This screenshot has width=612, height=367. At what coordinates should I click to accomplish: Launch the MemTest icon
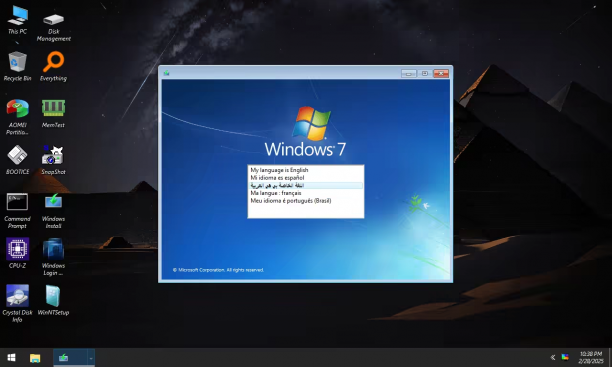[53, 113]
